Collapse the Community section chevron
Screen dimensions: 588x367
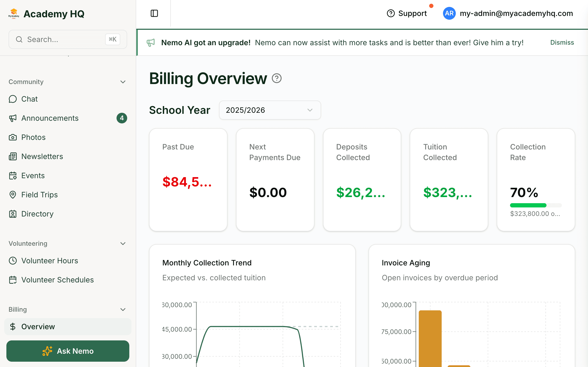(x=123, y=82)
